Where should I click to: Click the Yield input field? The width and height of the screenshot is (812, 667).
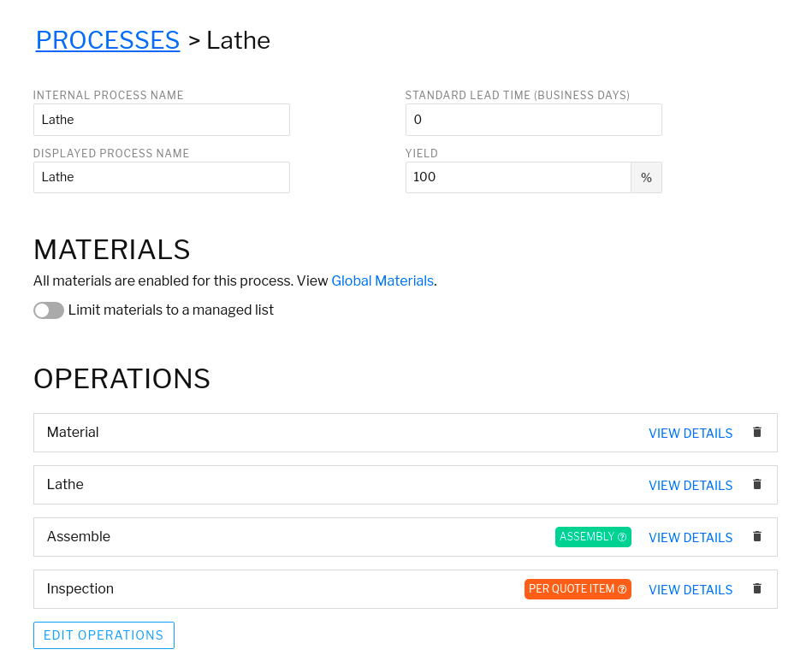coord(518,177)
